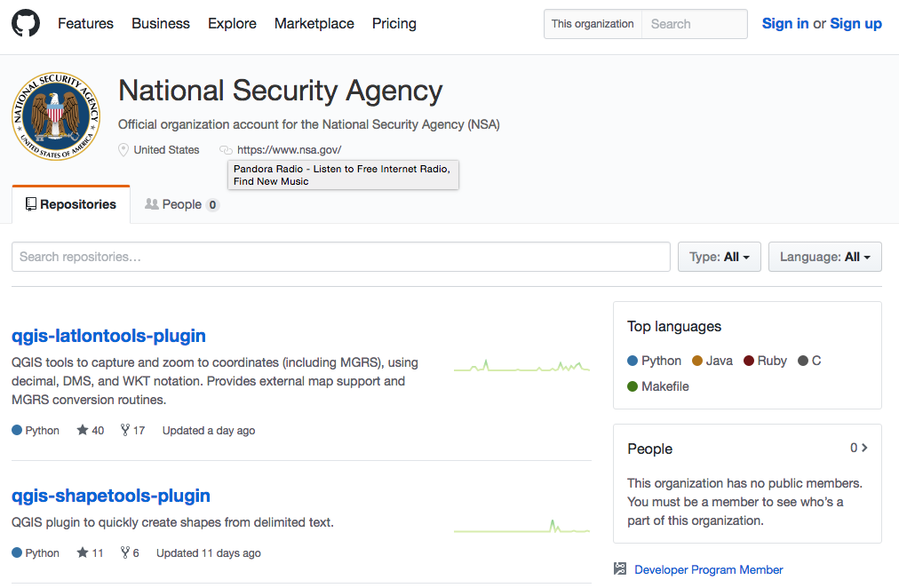Open stargazers count 11 for qgis-shapetools-plugin
This screenshot has height=588, width=899.
click(90, 553)
